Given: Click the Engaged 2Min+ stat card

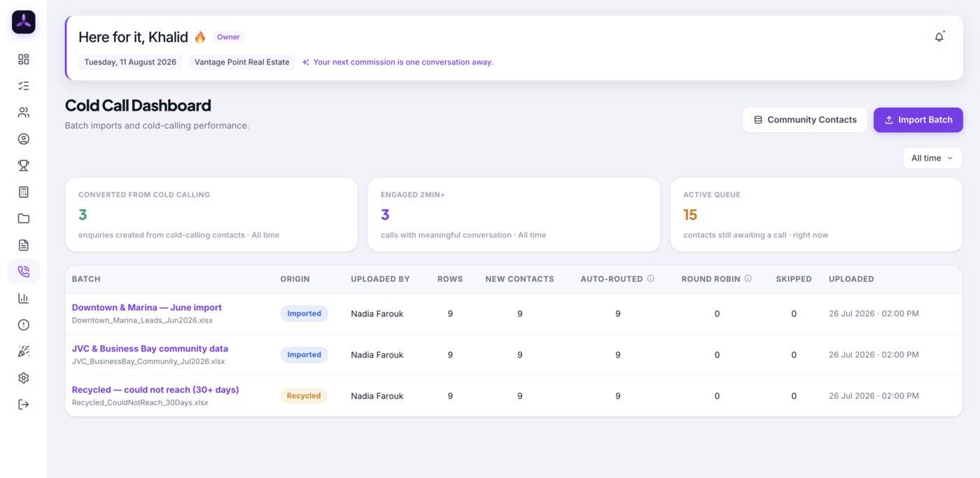Looking at the screenshot, I should tap(514, 214).
